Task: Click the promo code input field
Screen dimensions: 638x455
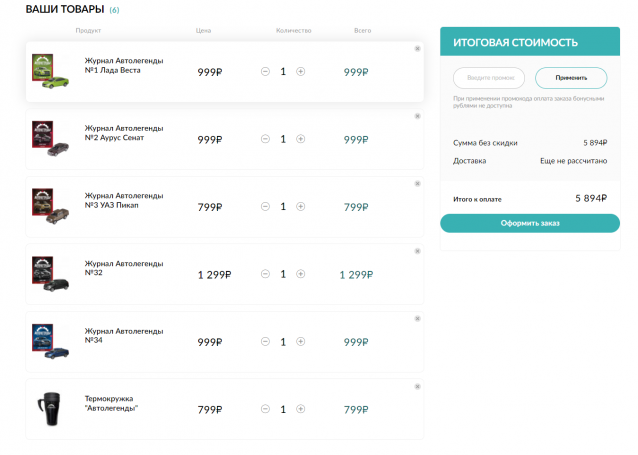Action: click(x=489, y=78)
